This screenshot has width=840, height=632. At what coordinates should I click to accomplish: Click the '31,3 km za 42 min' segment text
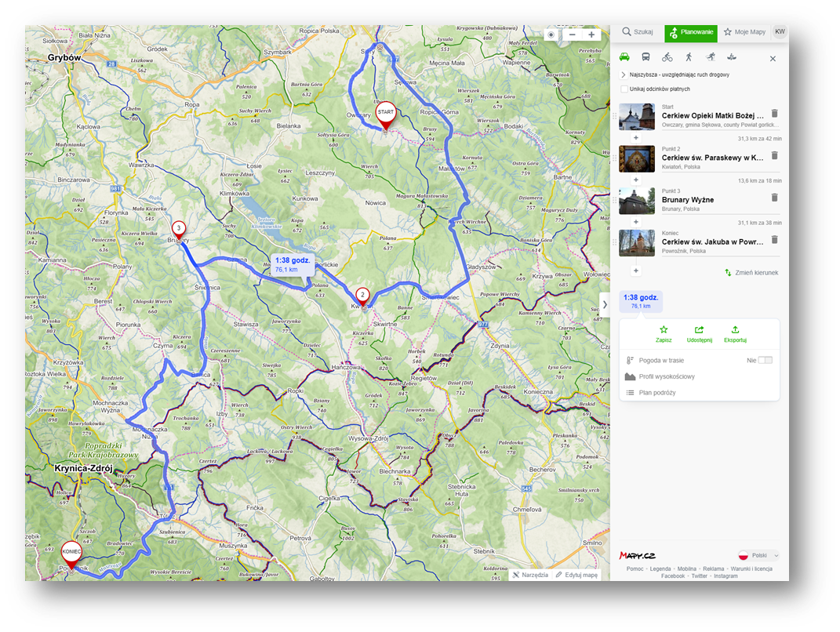pyautogui.click(x=760, y=139)
